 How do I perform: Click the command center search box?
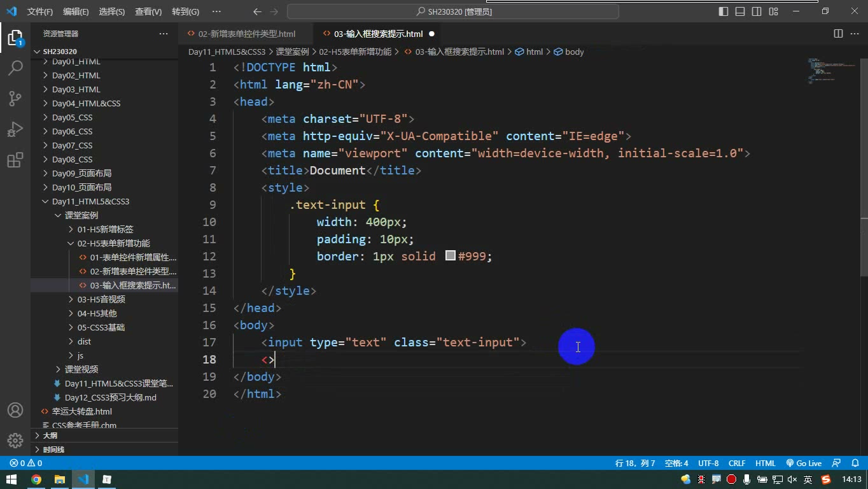pyautogui.click(x=453, y=11)
